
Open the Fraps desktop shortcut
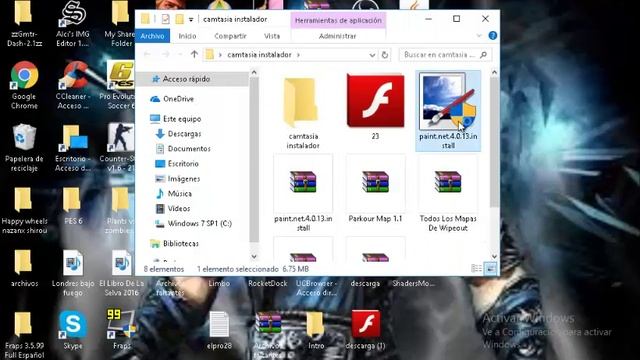pyautogui.click(x=121, y=330)
